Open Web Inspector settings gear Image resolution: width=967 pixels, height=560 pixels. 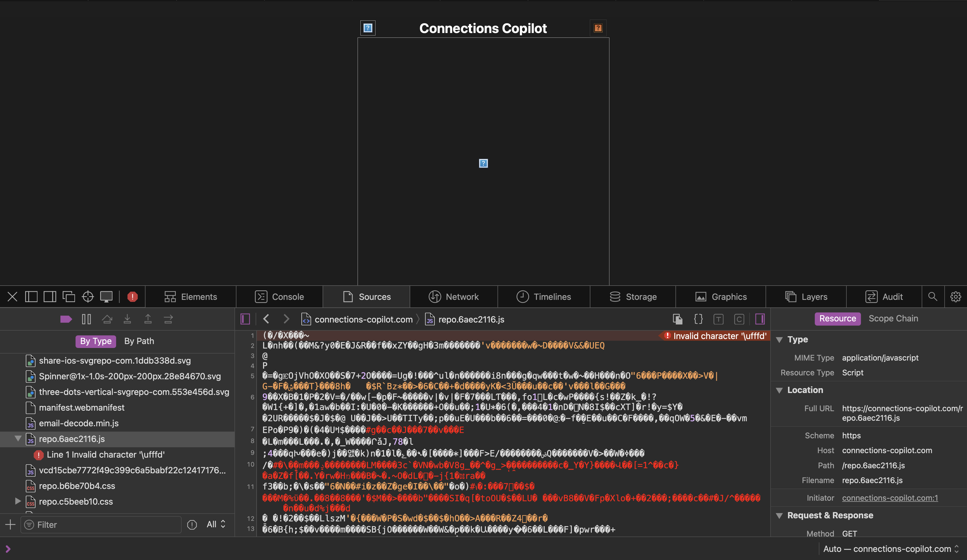[956, 297]
